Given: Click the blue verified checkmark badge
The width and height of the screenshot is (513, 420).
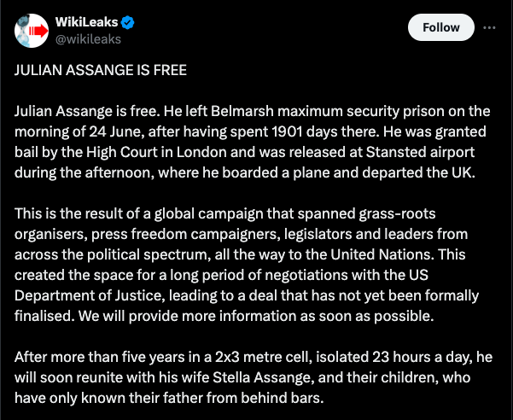Looking at the screenshot, I should click(127, 22).
